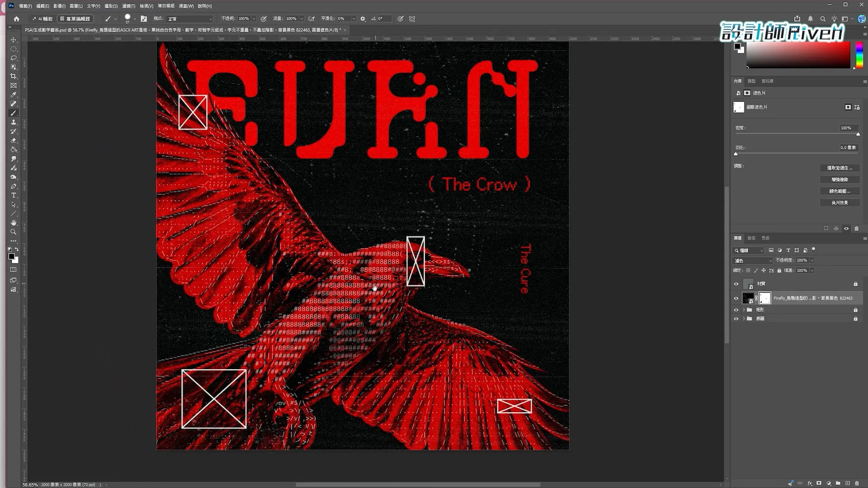Click the foreground color swatch in toolbar
Viewport: 868px width, 488px height.
(x=11, y=256)
